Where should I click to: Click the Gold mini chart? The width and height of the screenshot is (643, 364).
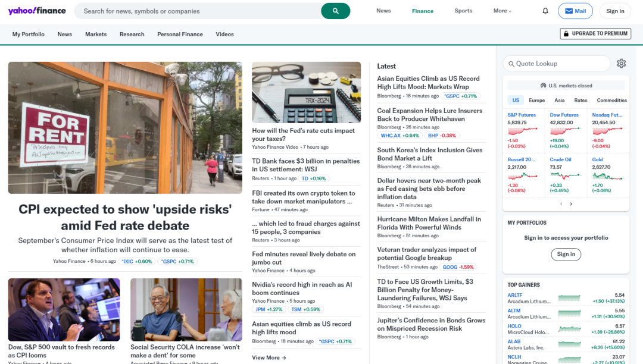[x=608, y=175]
